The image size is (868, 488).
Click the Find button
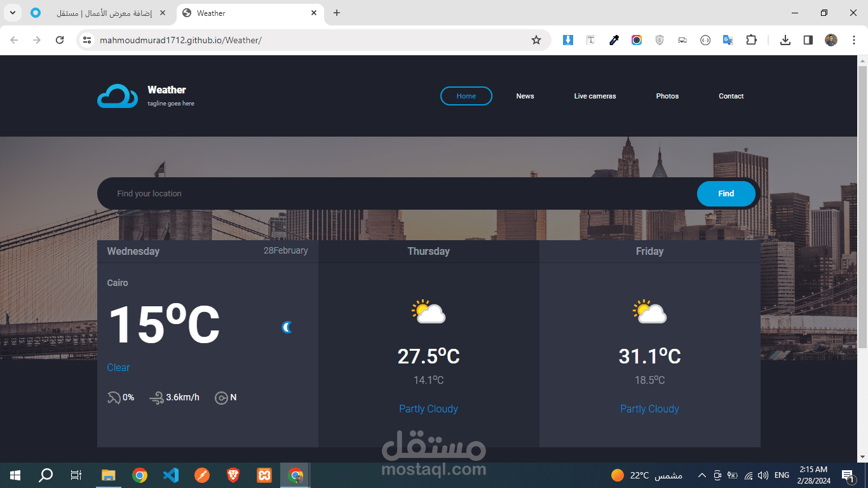coord(726,193)
